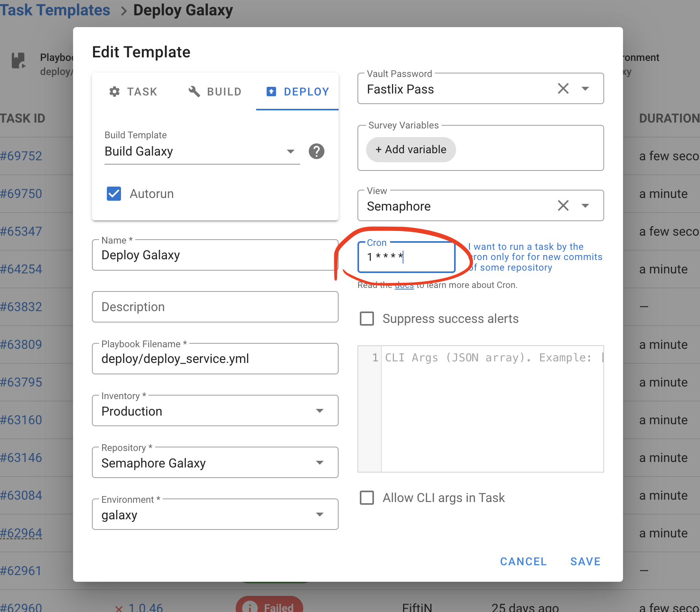The image size is (700, 612).
Task: Enable Suppress success alerts
Action: (367, 319)
